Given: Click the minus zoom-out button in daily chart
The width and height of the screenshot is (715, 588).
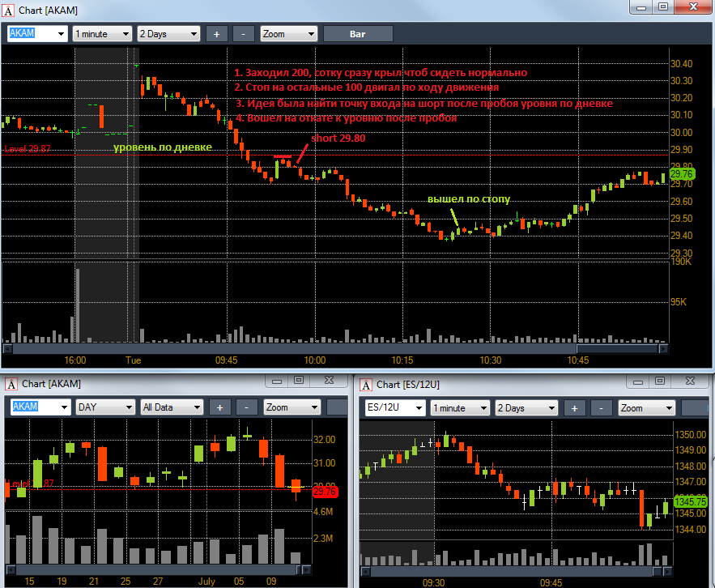Looking at the screenshot, I should 246,407.
